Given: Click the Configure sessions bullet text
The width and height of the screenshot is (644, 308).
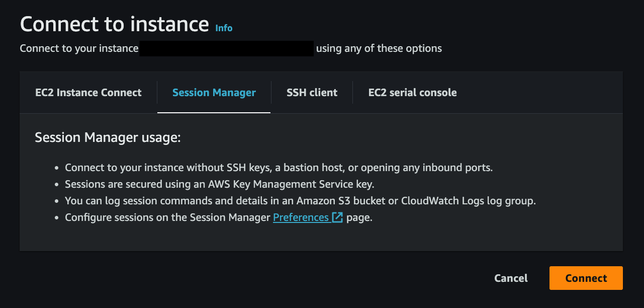Looking at the screenshot, I should [168, 217].
